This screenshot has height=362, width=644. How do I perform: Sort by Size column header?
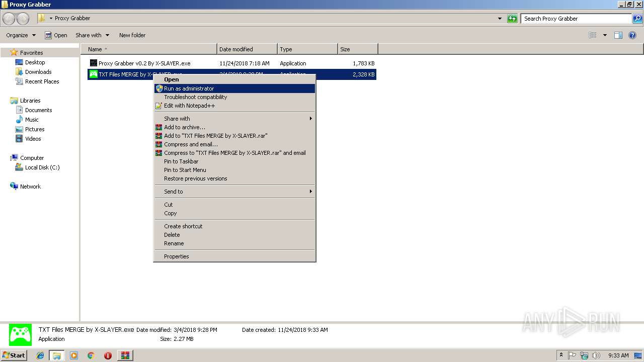[x=358, y=49]
